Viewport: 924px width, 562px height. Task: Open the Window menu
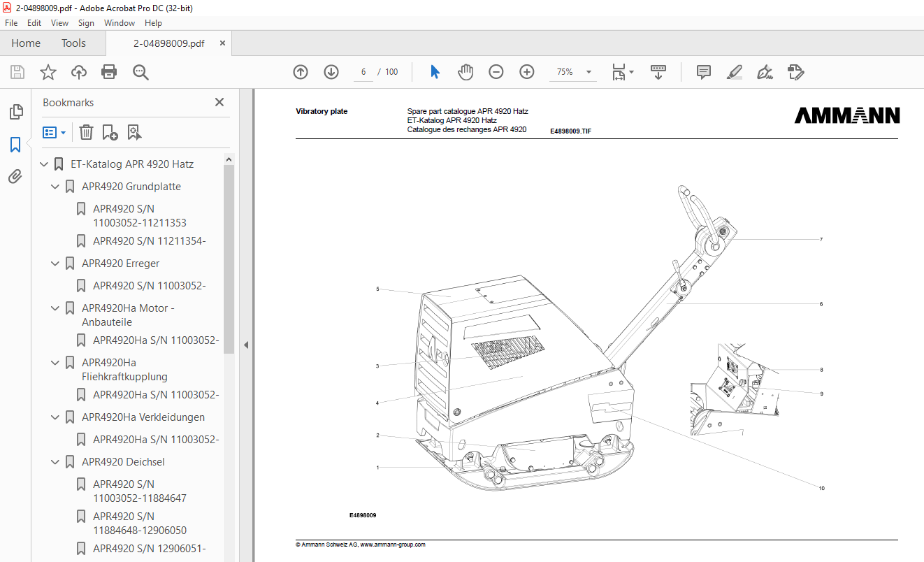[120, 23]
